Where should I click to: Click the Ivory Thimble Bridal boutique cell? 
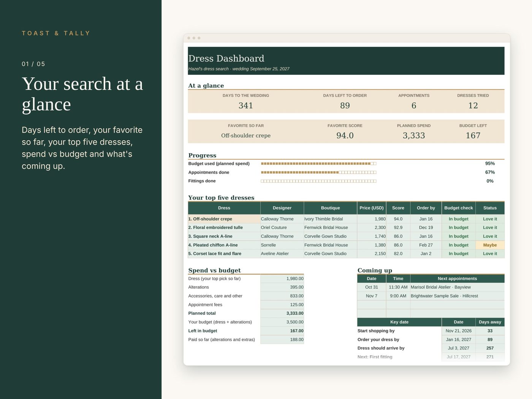pyautogui.click(x=330, y=219)
